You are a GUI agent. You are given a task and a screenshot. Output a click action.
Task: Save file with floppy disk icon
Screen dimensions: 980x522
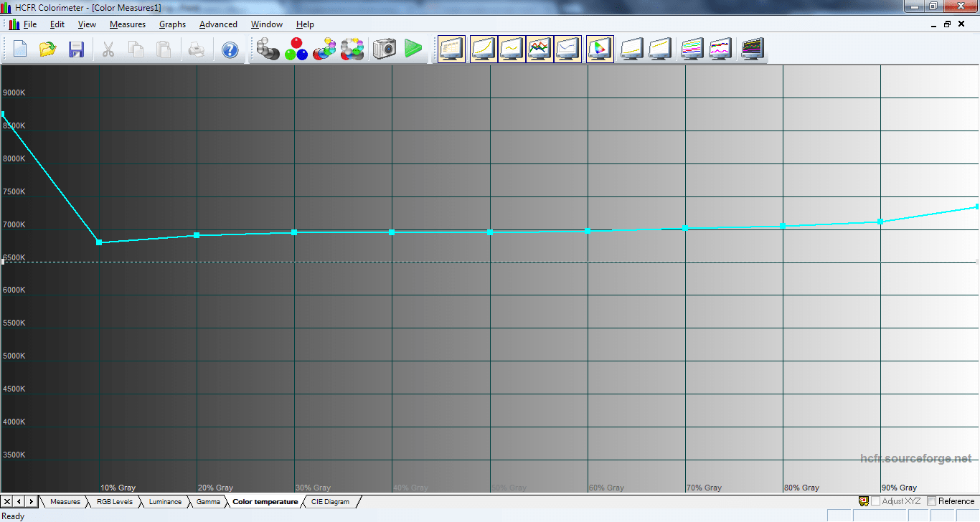click(x=77, y=49)
